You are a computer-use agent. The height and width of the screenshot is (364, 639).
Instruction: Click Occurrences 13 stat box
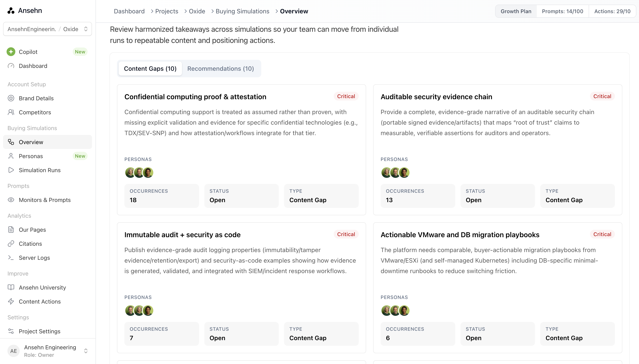[x=418, y=196]
